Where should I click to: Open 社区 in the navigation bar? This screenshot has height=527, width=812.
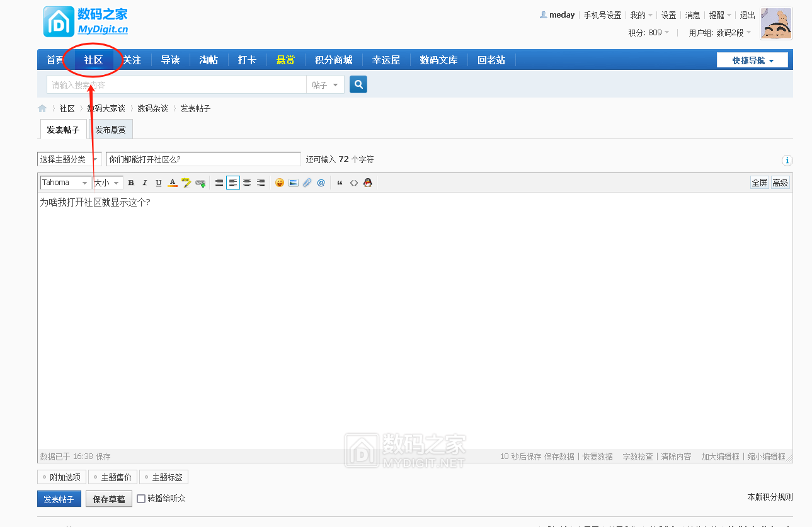pyautogui.click(x=93, y=60)
